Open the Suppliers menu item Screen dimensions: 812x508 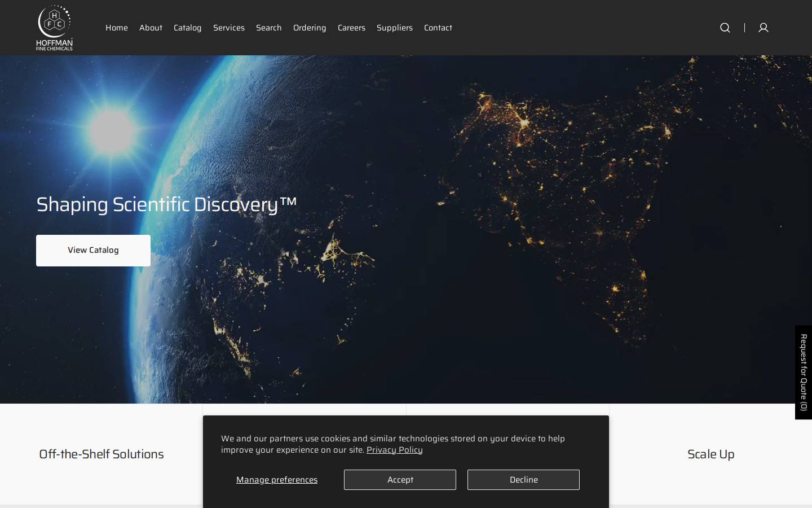coord(395,28)
